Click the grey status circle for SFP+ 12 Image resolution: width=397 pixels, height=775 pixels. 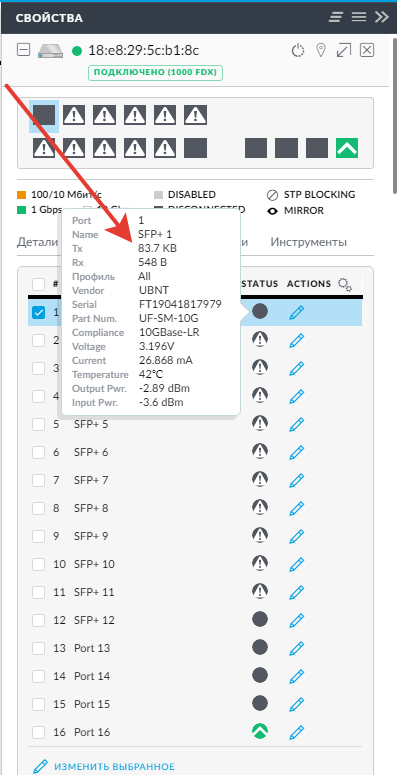[x=260, y=620]
